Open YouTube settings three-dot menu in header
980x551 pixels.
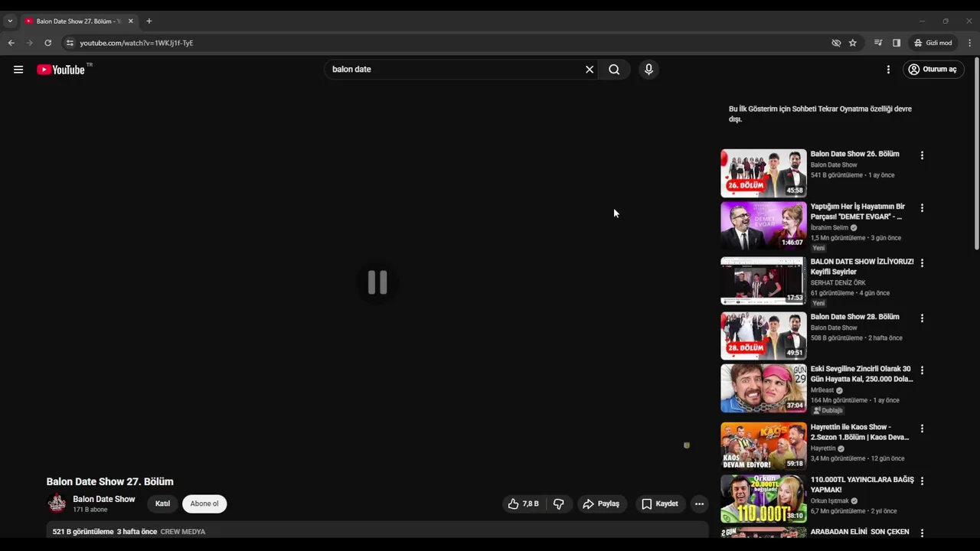pyautogui.click(x=888, y=70)
